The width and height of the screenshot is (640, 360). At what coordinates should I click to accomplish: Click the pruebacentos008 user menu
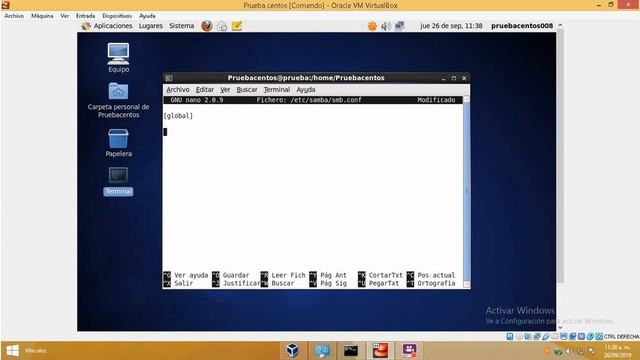pyautogui.click(x=522, y=26)
